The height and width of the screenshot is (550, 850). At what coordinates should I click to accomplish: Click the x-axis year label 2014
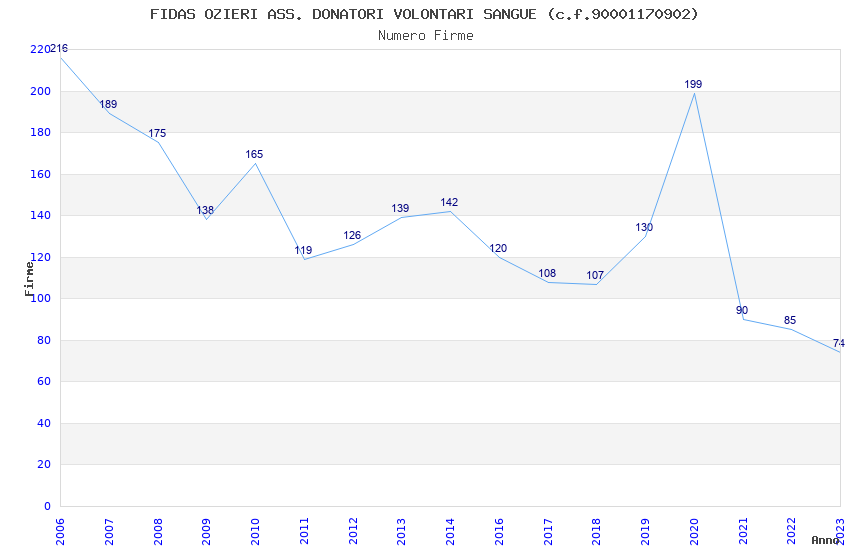click(450, 532)
